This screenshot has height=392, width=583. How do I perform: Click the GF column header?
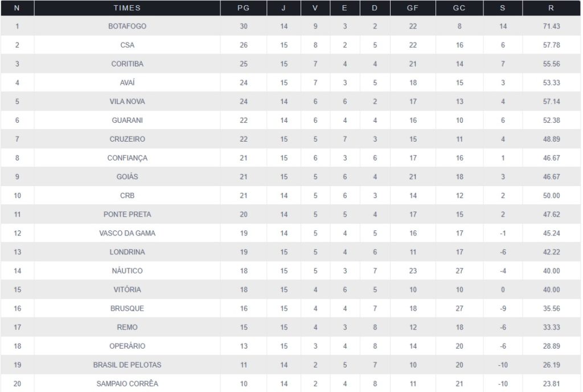413,8
